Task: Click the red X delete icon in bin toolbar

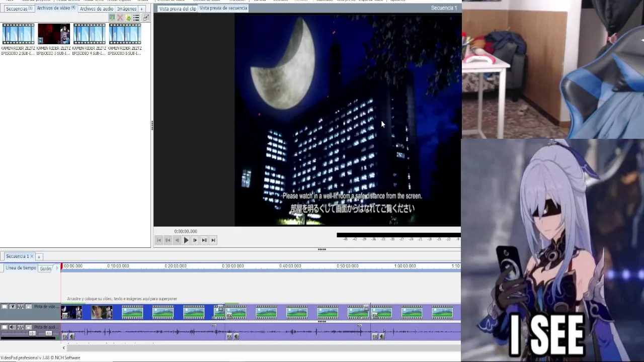Action: click(x=120, y=18)
